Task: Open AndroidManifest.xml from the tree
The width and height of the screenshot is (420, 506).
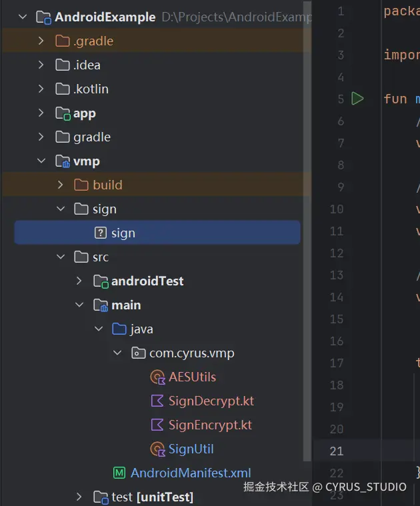Action: [191, 473]
